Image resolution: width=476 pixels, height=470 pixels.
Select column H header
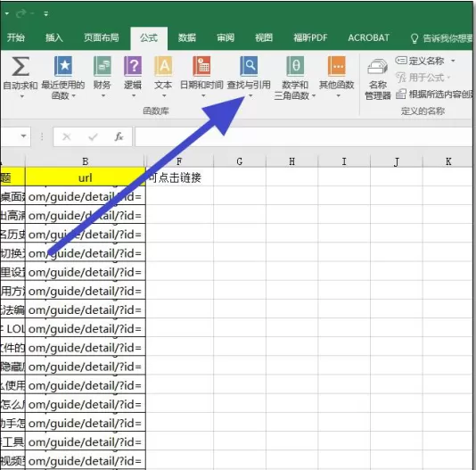click(291, 161)
